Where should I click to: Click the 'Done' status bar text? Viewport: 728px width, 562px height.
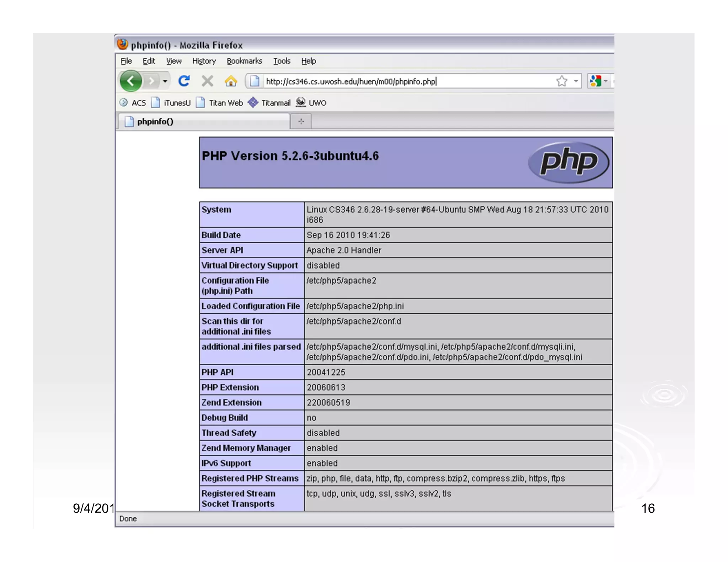128,519
